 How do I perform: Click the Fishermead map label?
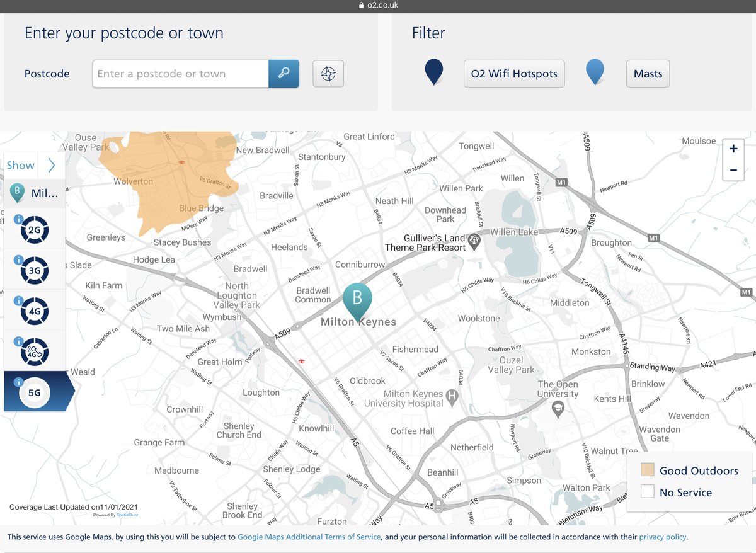(415, 350)
